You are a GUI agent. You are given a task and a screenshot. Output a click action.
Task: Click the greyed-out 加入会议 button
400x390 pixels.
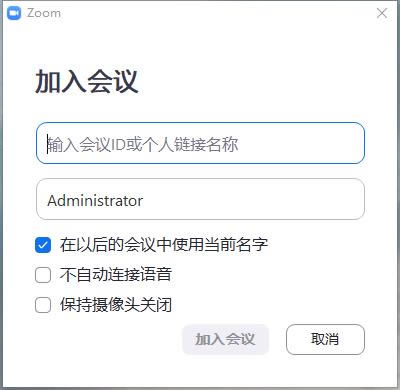226,339
